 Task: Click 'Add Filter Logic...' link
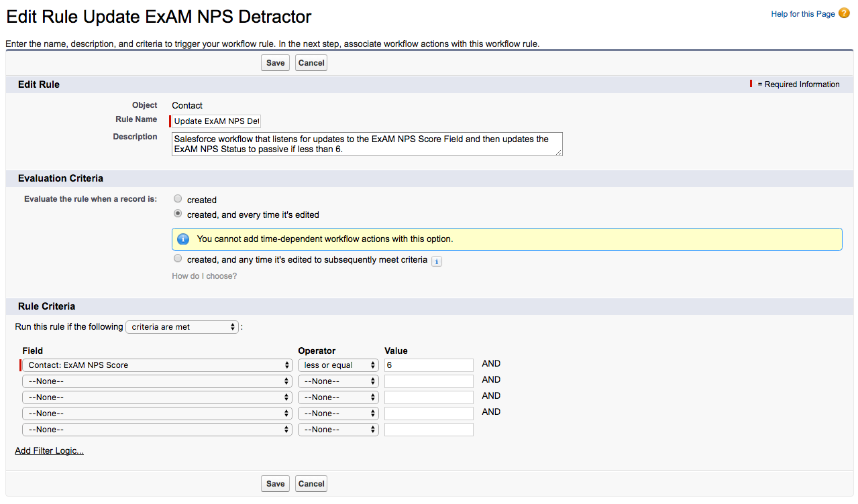(49, 451)
